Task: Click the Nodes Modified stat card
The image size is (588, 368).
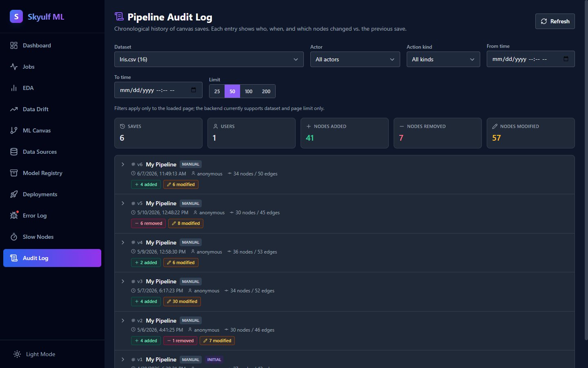Action: point(531,133)
